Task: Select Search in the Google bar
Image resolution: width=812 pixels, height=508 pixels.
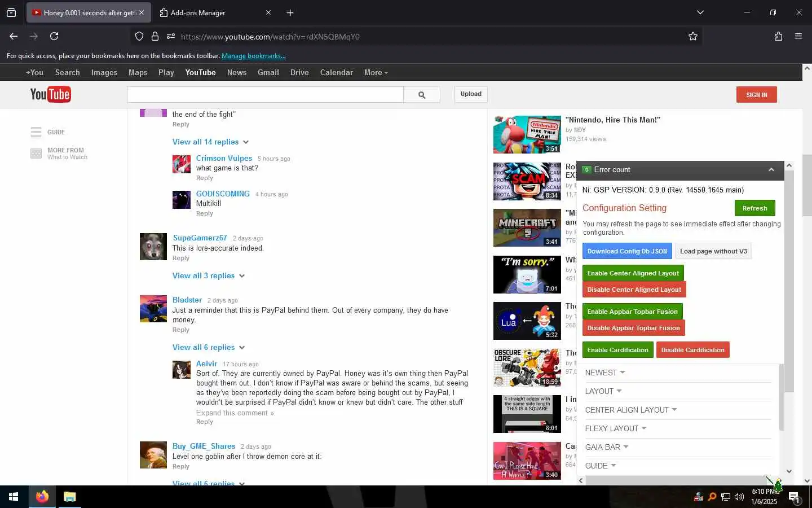Action: (68, 72)
